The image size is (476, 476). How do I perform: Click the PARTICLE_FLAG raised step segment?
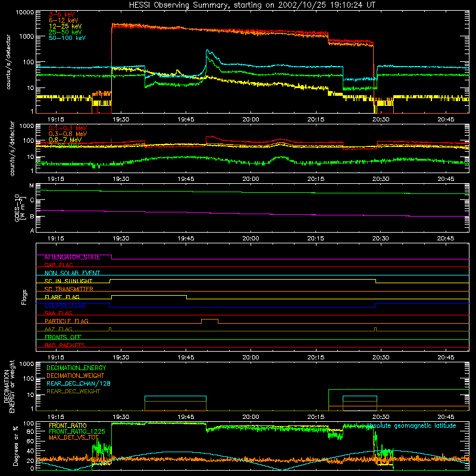pyautogui.click(x=210, y=320)
